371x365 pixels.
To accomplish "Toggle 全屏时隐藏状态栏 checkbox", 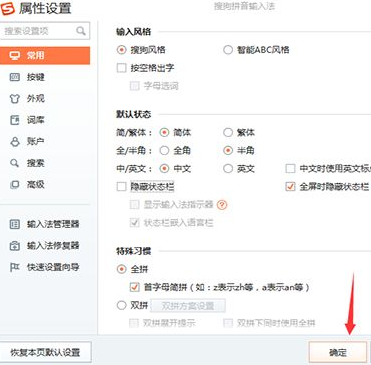I will (291, 186).
